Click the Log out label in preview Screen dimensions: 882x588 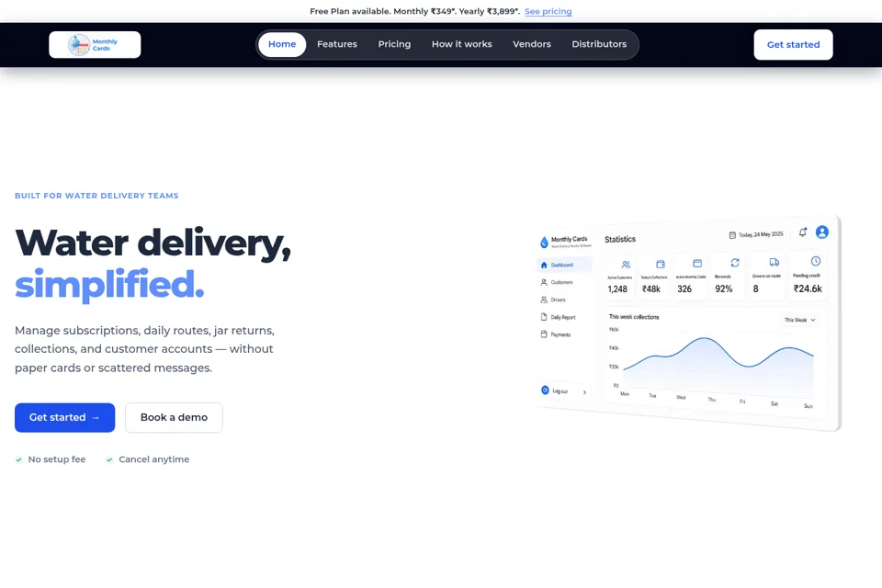click(560, 391)
